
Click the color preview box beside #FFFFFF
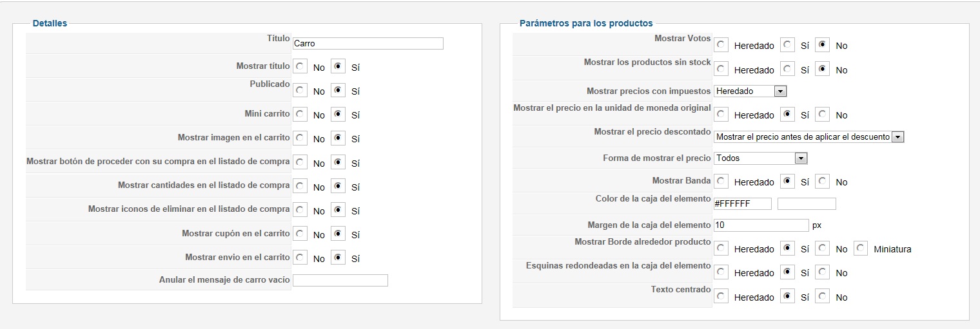pyautogui.click(x=807, y=203)
